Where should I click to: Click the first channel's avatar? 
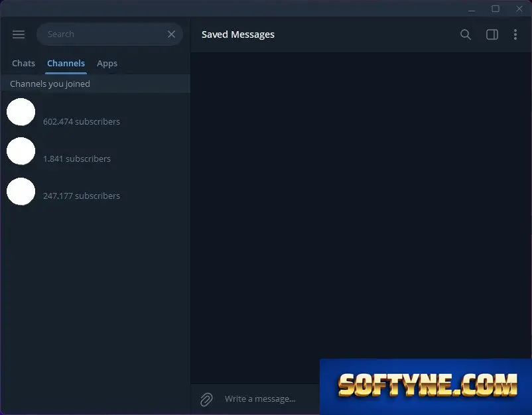[21, 112]
